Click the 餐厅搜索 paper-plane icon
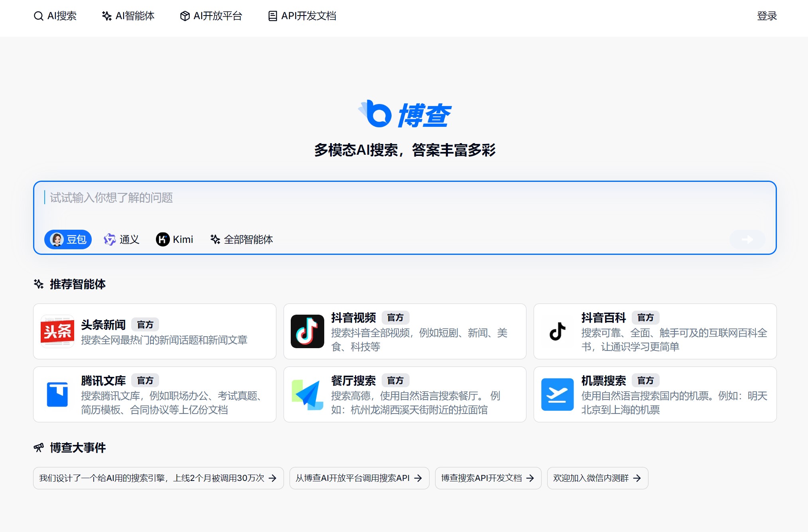 click(x=307, y=394)
